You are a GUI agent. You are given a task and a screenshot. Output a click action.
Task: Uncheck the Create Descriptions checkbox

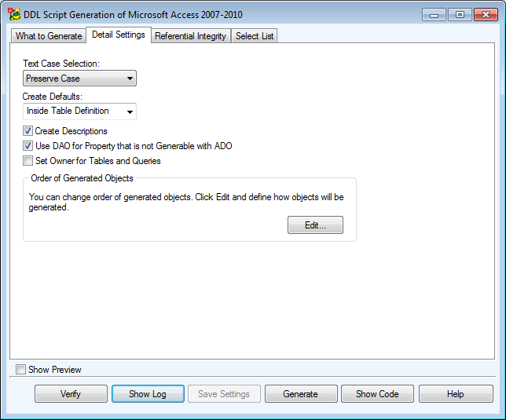(x=28, y=131)
